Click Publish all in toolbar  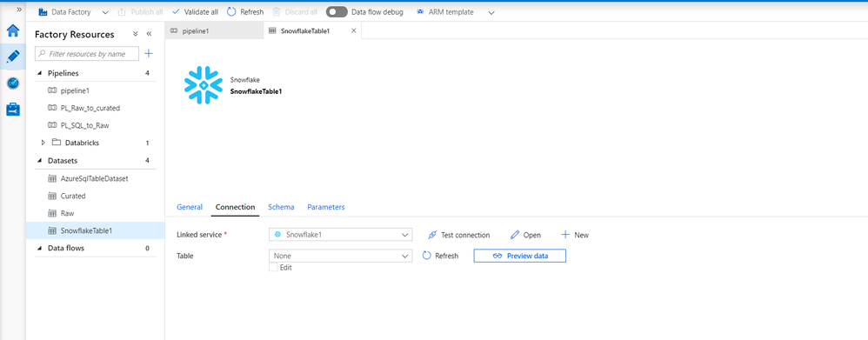coord(140,11)
